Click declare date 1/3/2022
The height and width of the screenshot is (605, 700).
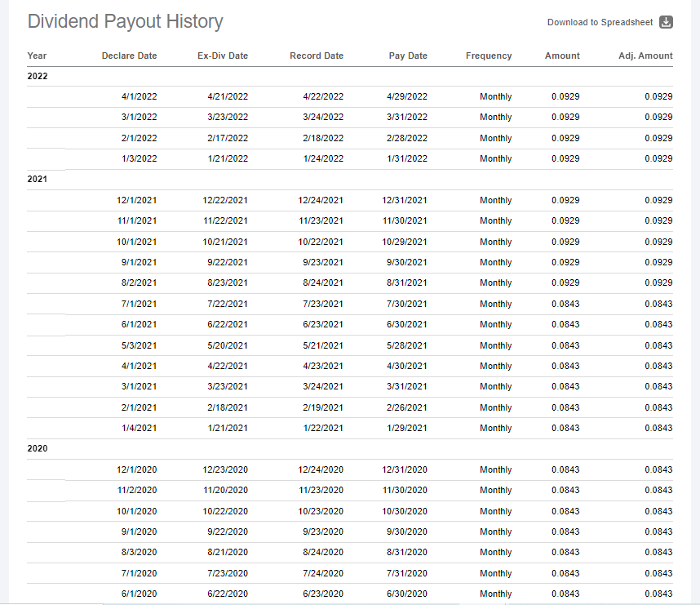pyautogui.click(x=139, y=158)
